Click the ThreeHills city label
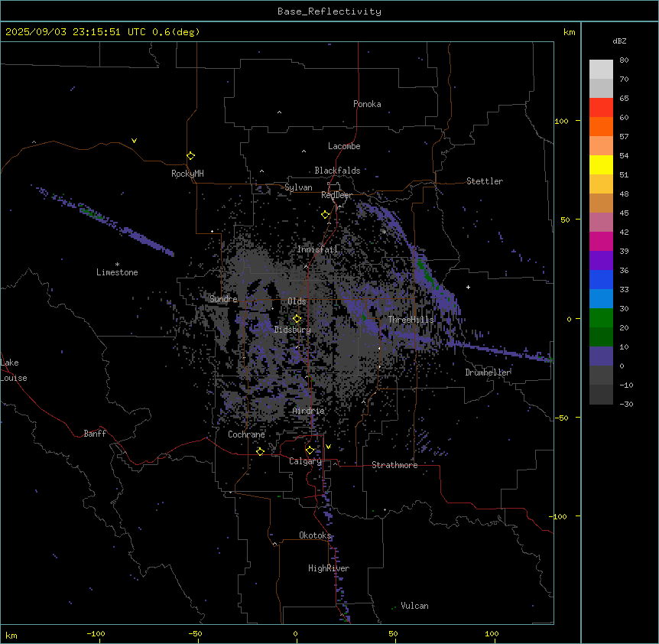The width and height of the screenshot is (659, 644). [411, 320]
